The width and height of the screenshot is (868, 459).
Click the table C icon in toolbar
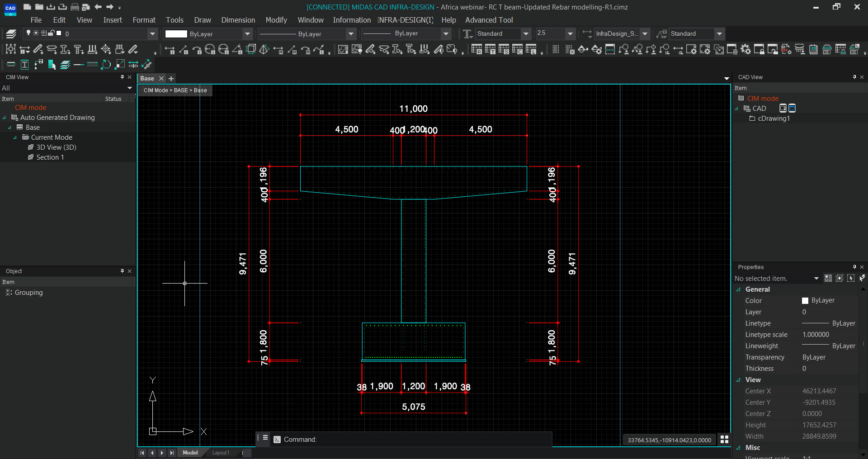(x=517, y=49)
